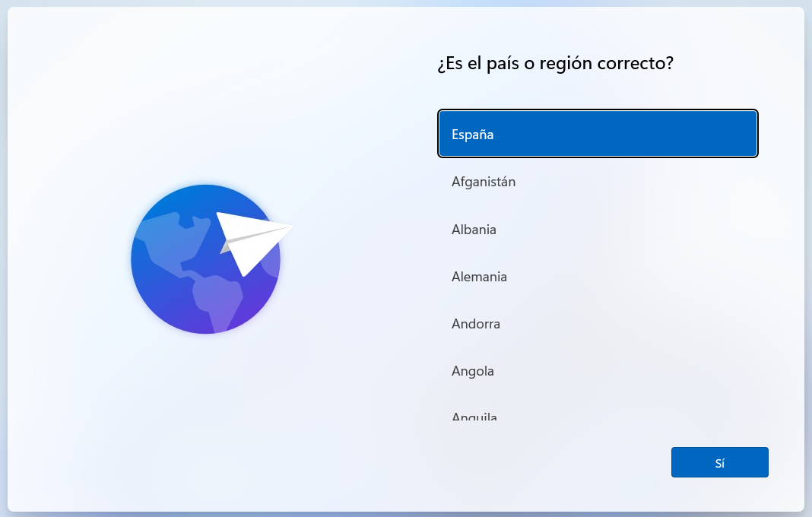Viewport: 812px width, 517px height.
Task: Click the word 'país' in the heading
Action: coord(503,63)
